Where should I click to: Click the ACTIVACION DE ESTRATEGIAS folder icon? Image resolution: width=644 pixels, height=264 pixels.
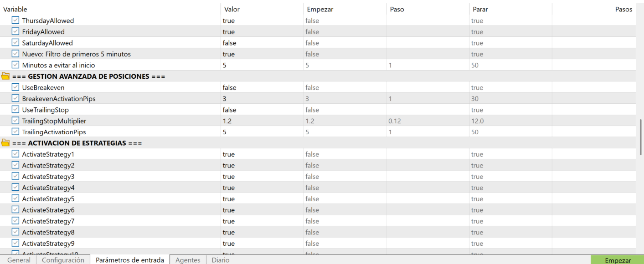[x=5, y=143]
